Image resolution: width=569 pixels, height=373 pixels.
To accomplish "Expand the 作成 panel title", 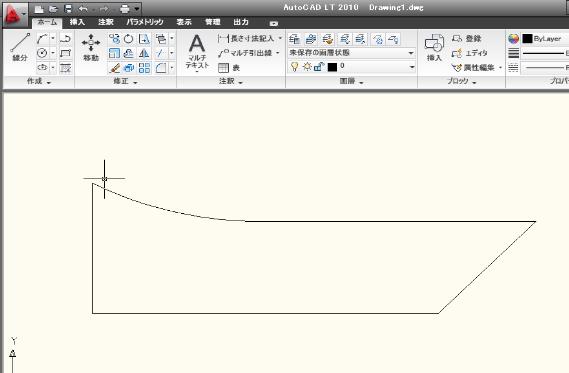I will click(38, 81).
